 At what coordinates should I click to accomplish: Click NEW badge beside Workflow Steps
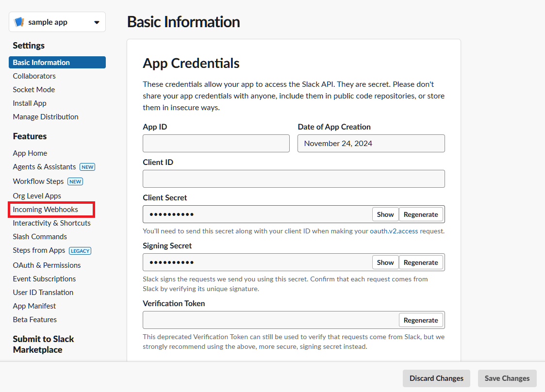(75, 181)
